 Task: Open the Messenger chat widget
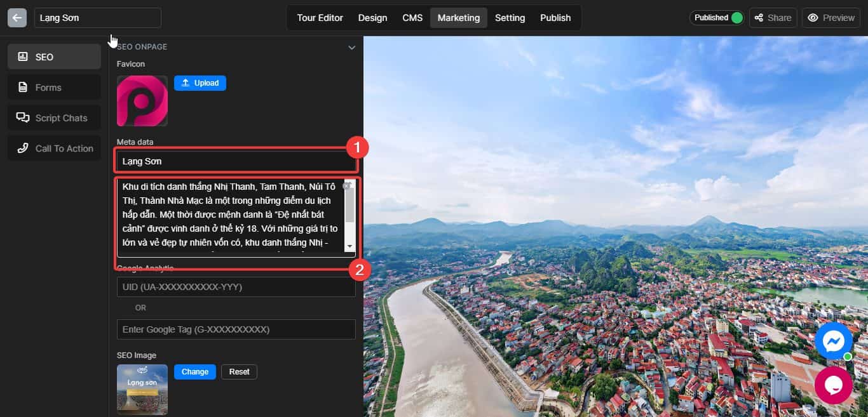[833, 341]
